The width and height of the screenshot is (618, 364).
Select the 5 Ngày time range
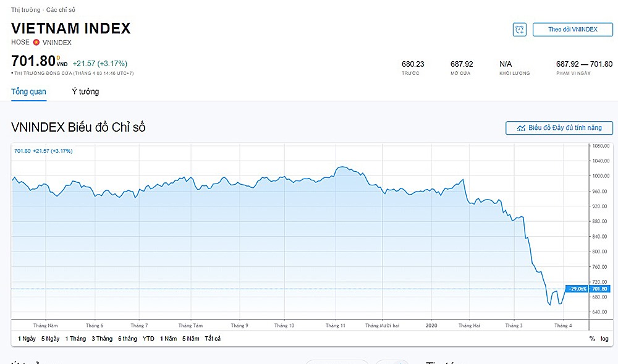(51, 339)
